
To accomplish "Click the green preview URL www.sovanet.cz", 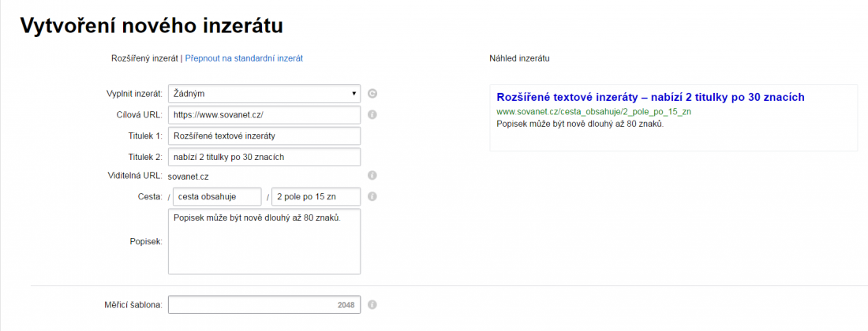I will (x=593, y=112).
